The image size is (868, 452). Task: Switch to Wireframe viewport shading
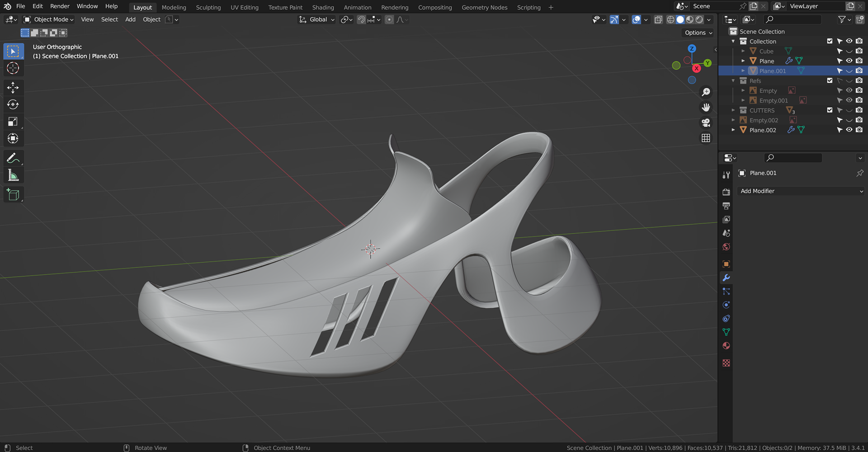point(670,19)
